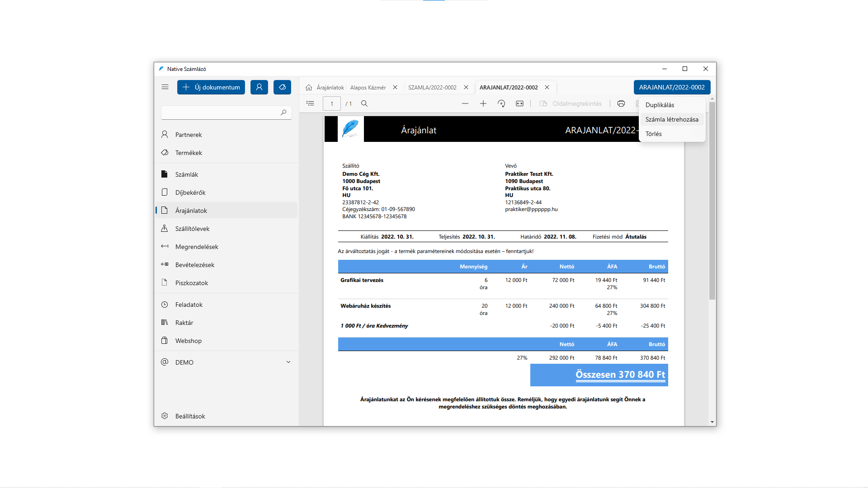Image resolution: width=868 pixels, height=488 pixels.
Task: Open Számlák in the sidebar
Action: pyautogui.click(x=187, y=174)
